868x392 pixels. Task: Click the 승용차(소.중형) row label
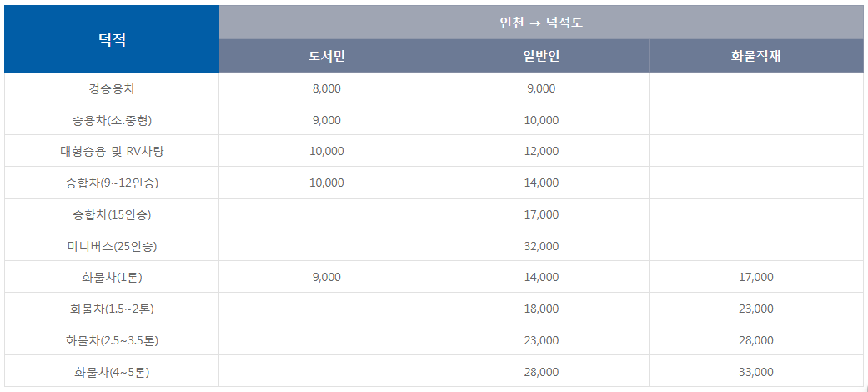pos(112,120)
